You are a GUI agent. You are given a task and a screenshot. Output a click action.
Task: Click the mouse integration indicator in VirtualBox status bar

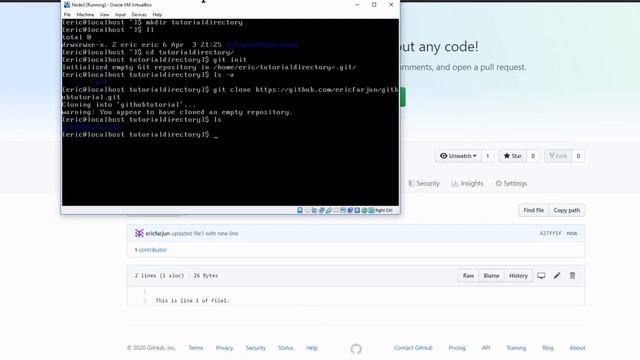[x=364, y=210]
